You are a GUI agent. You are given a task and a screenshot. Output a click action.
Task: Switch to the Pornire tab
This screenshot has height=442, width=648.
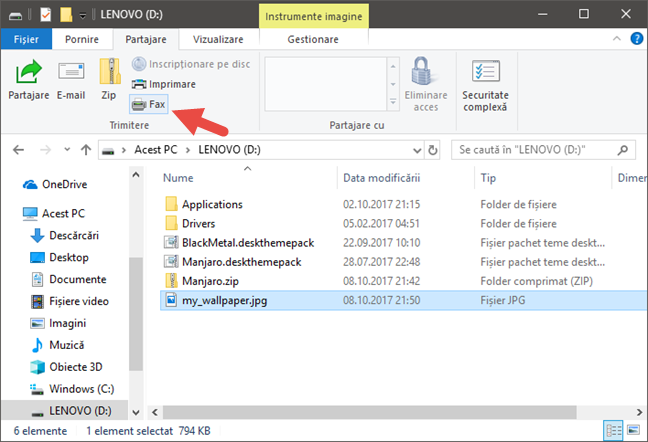click(82, 39)
